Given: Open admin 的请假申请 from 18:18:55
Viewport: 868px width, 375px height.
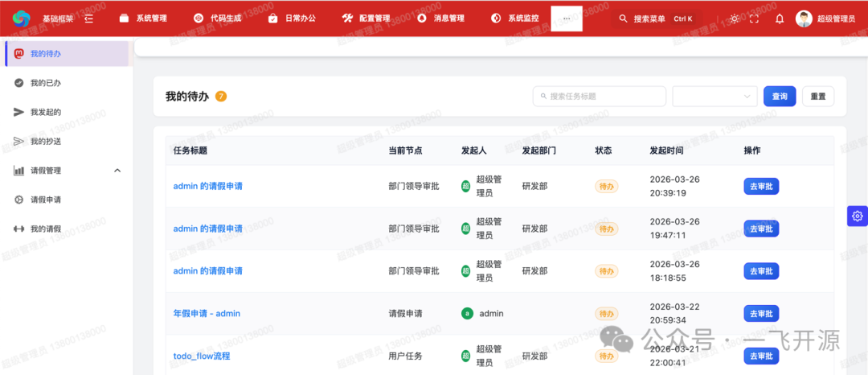Looking at the screenshot, I should (x=208, y=271).
